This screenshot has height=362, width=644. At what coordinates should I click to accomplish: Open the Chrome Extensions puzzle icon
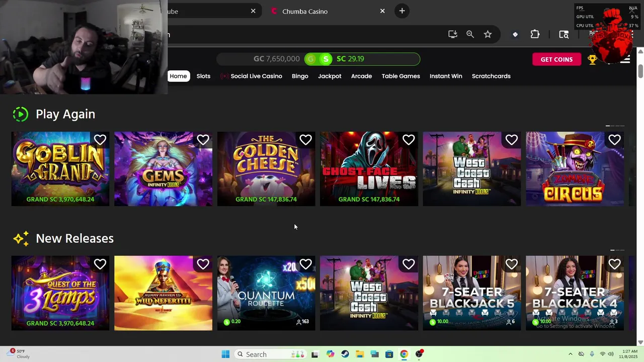[535, 34]
